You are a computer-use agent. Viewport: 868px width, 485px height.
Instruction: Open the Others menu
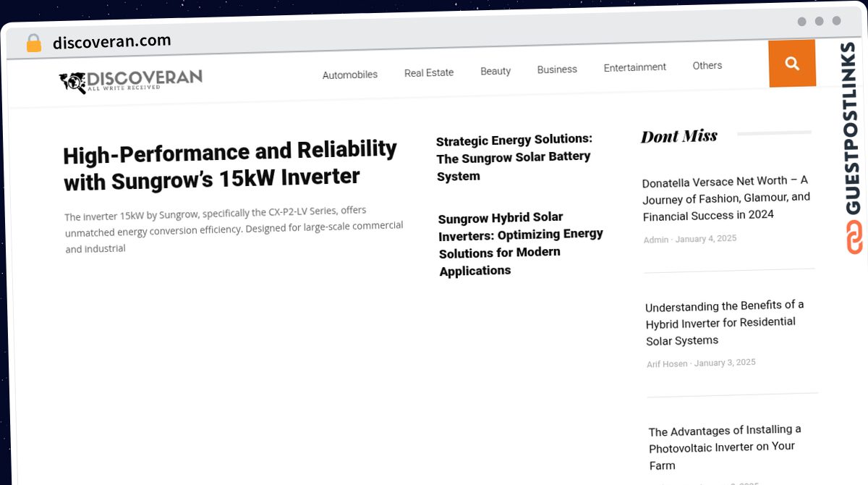point(707,65)
